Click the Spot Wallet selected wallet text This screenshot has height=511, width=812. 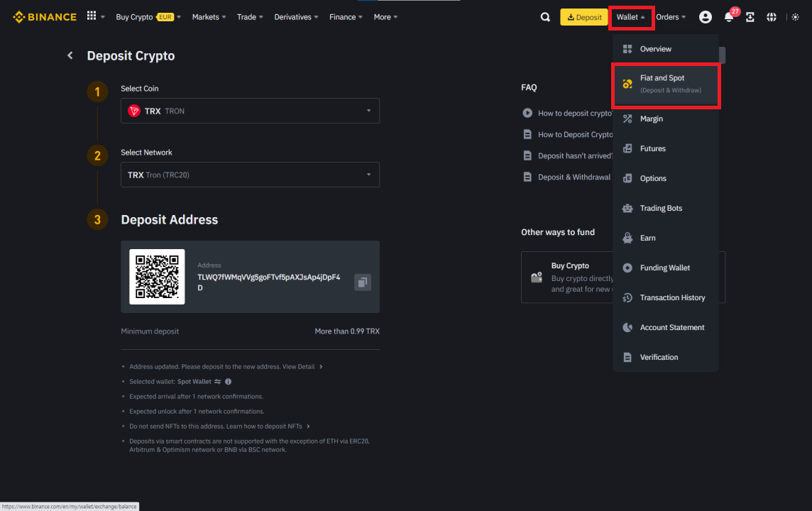coord(194,382)
